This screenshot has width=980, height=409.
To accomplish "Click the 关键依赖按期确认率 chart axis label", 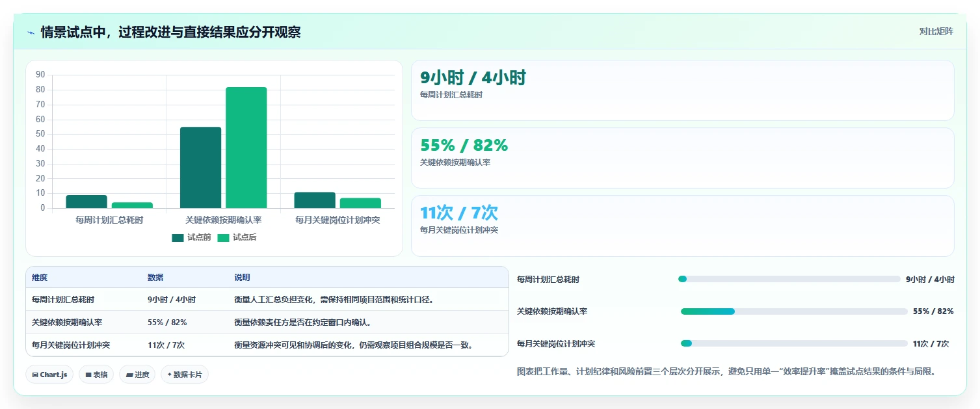I will click(x=223, y=220).
